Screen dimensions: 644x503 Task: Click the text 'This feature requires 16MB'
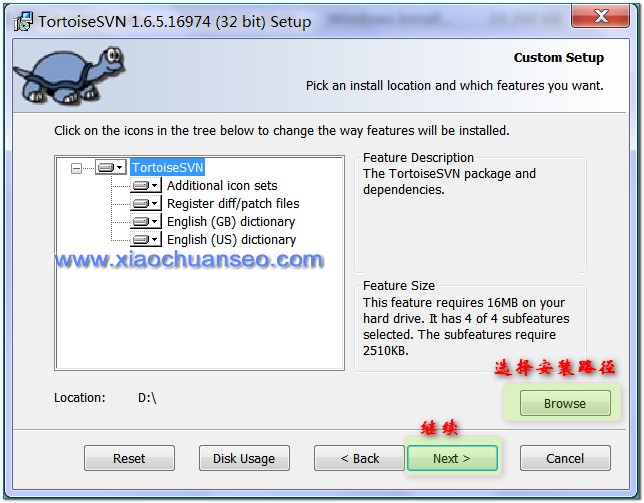pyautogui.click(x=441, y=303)
